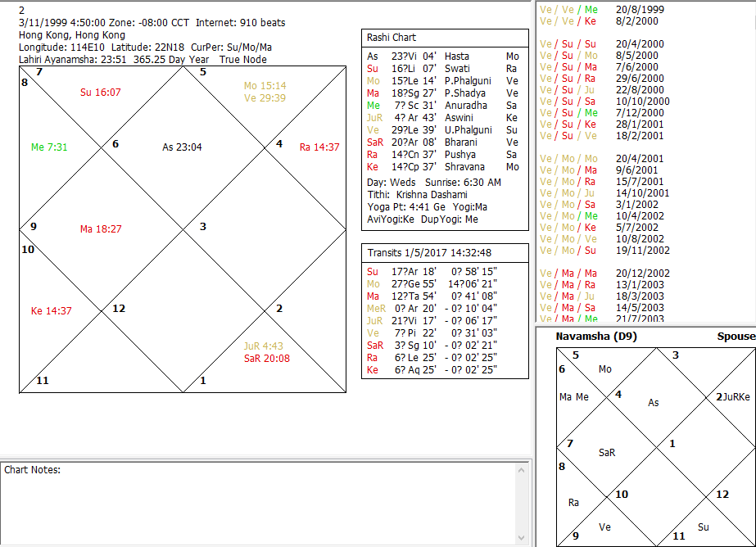
Task: Click the Chart Notes scrollbar up arrow
Action: coord(521,469)
